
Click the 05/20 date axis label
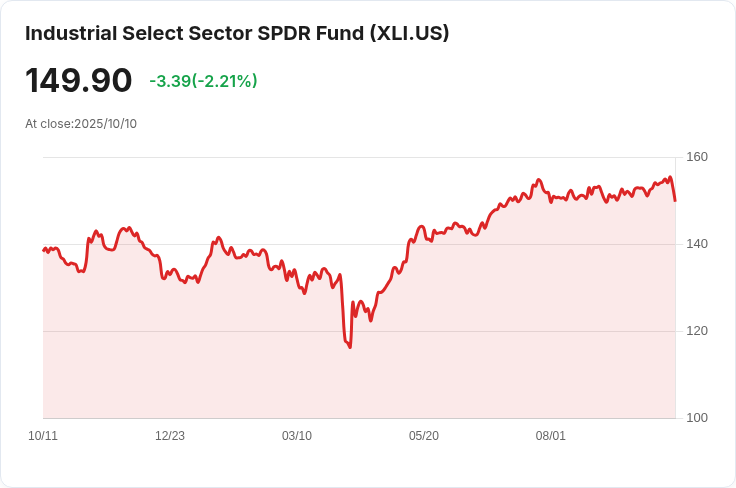pos(424,436)
